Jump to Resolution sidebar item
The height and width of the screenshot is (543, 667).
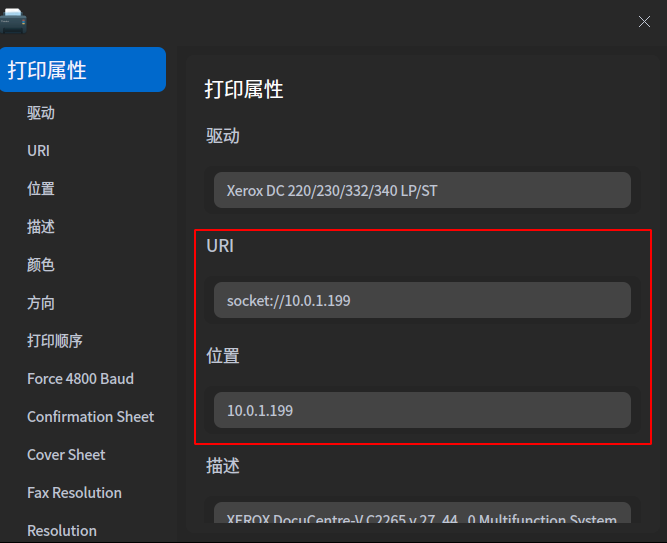click(62, 530)
